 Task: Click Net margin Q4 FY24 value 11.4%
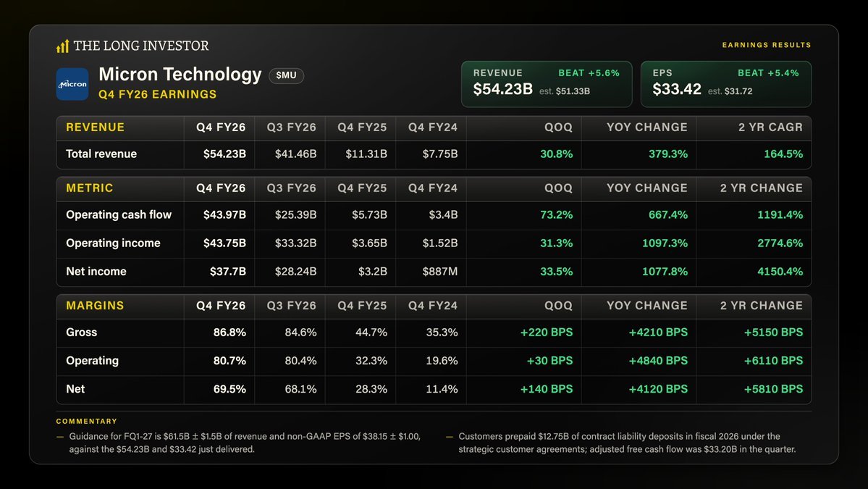coord(442,389)
